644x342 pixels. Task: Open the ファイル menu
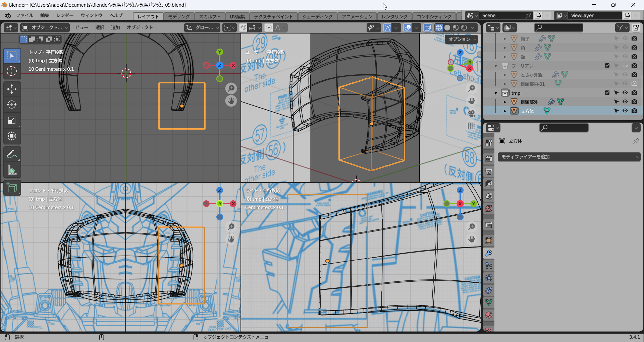24,15
